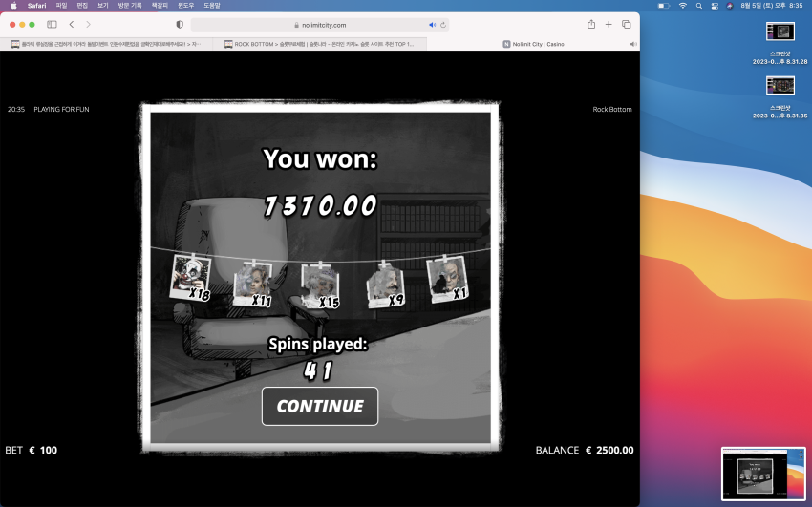This screenshot has height=507, width=812.
Task: Toggle the Safari sidebar
Action: 52,24
